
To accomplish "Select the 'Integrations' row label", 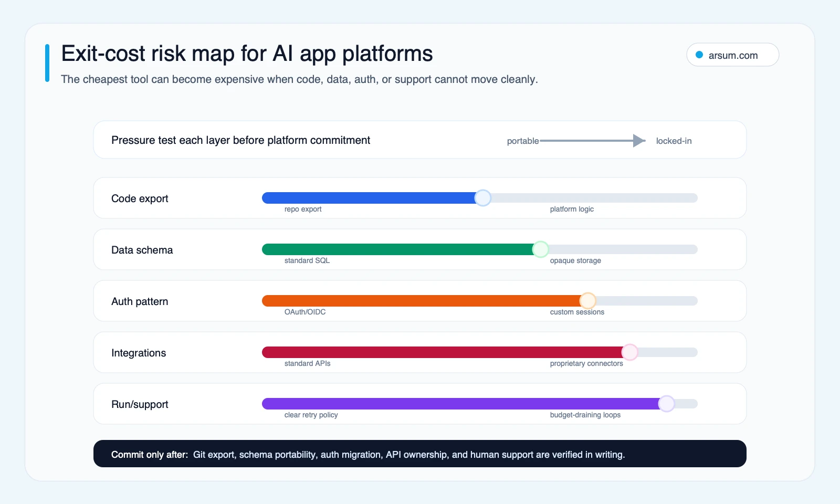I will (139, 353).
